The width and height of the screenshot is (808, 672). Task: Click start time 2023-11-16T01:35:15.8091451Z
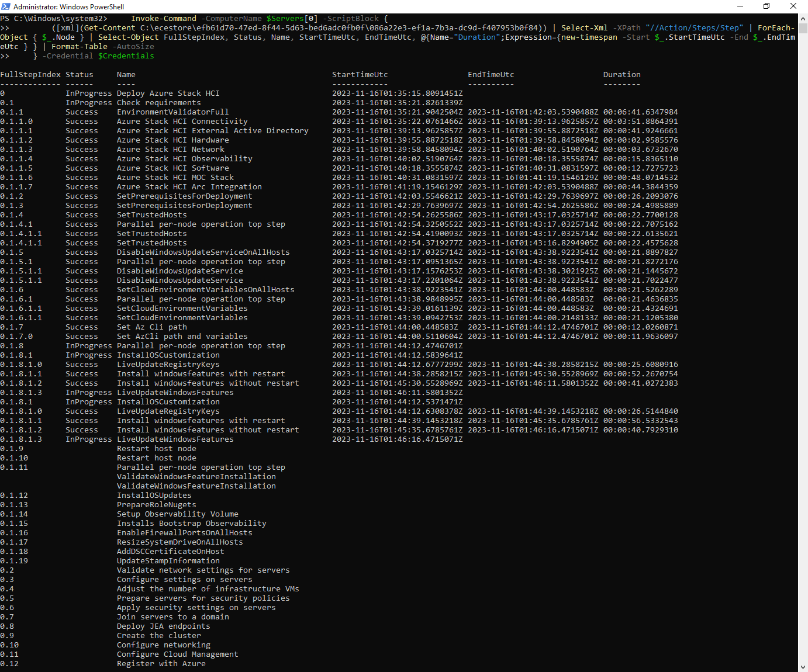point(398,93)
